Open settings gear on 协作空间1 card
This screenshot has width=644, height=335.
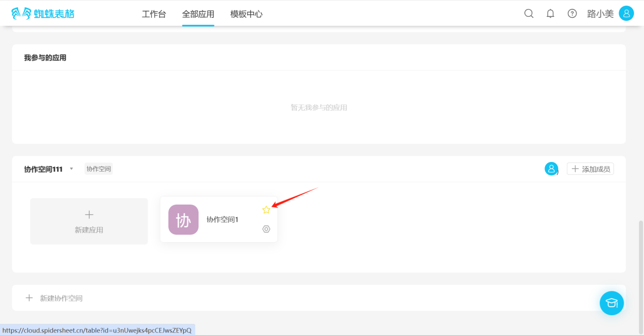[x=266, y=229]
